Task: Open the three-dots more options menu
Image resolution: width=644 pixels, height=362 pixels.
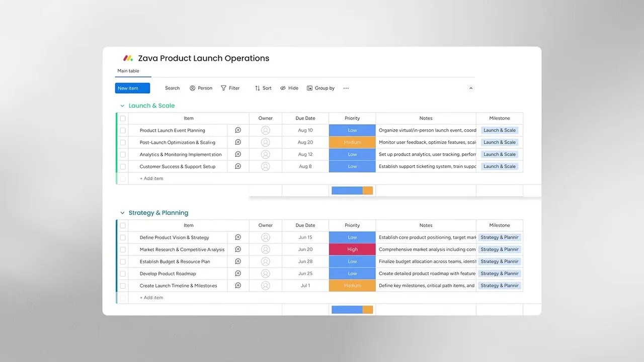Action: 346,88
